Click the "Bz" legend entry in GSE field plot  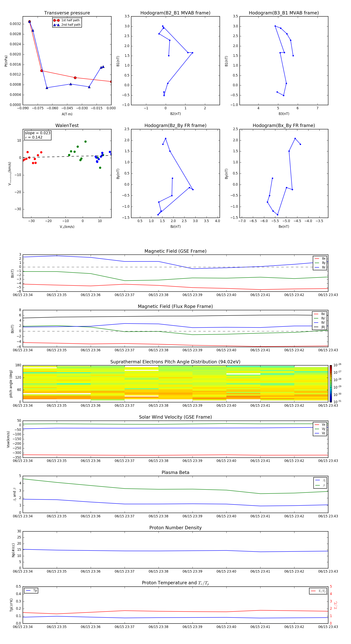click(320, 267)
